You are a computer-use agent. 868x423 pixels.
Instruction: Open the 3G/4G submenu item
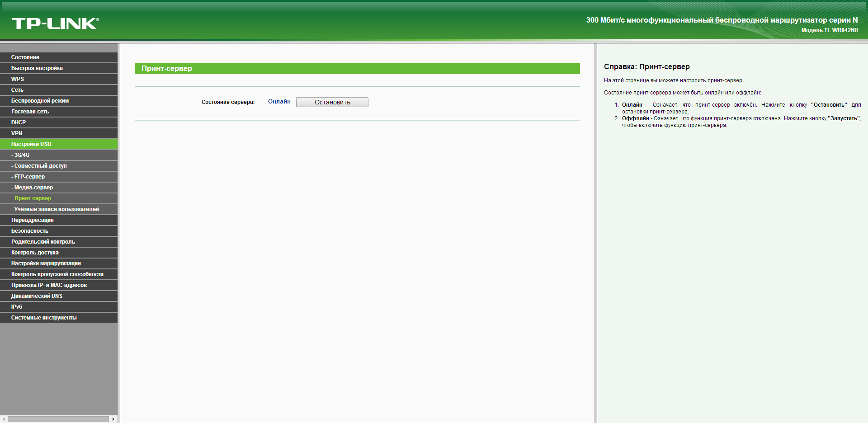point(59,155)
